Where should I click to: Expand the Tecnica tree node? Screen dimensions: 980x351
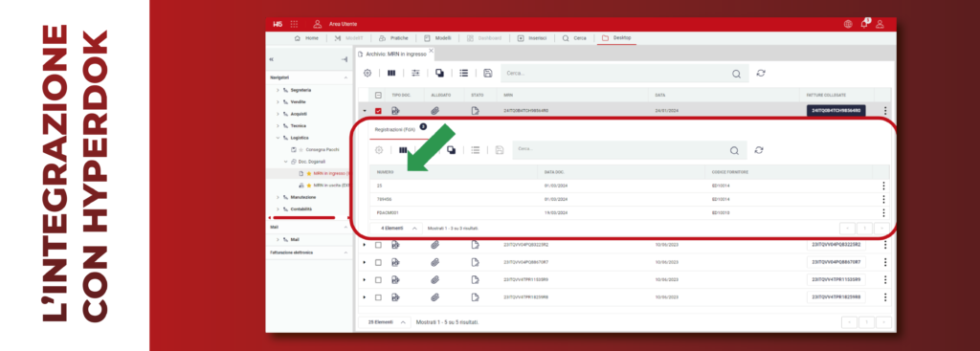pyautogui.click(x=278, y=125)
